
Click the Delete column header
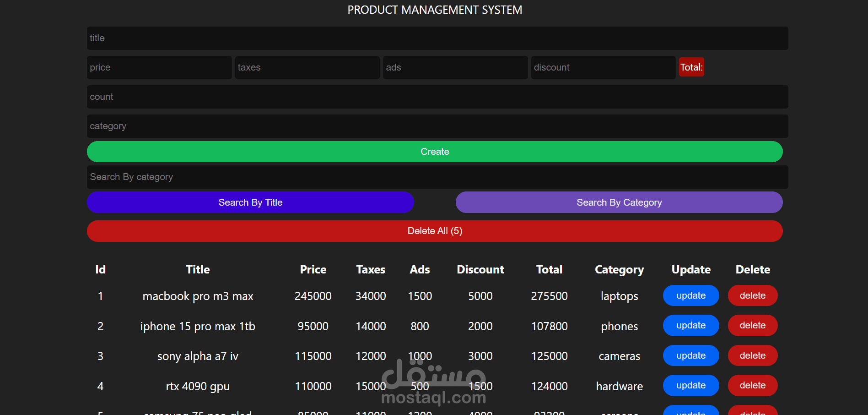coord(753,269)
